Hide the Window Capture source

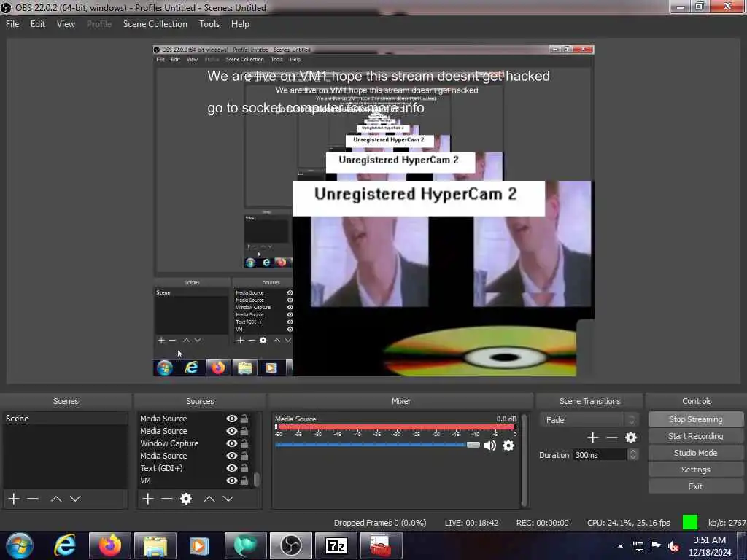(x=231, y=443)
